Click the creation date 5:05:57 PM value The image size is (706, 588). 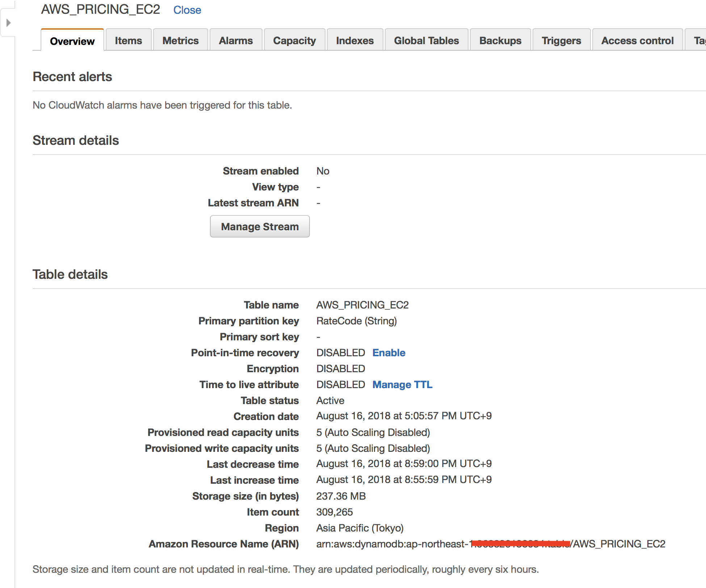(x=404, y=416)
